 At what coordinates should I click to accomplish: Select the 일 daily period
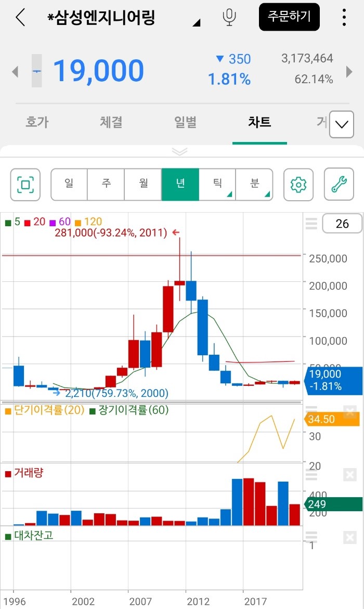point(69,185)
